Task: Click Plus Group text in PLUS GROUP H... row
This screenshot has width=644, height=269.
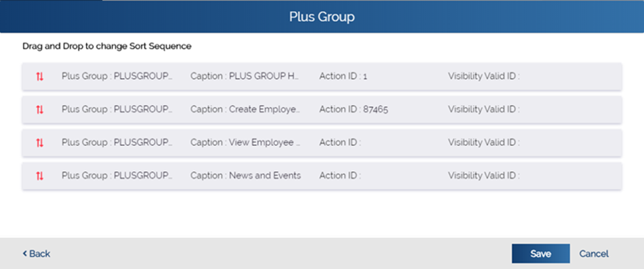Action: [x=117, y=76]
